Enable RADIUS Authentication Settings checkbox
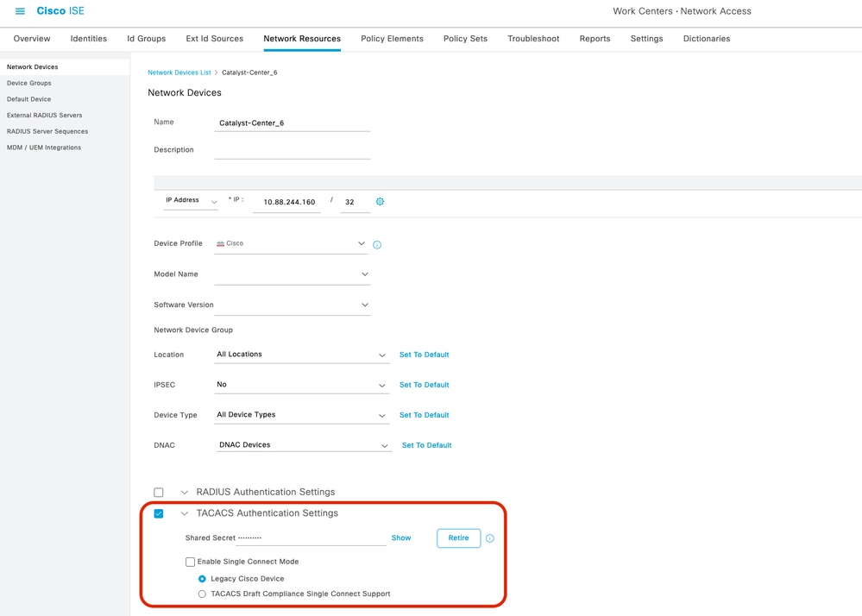This screenshot has width=862, height=616. click(158, 493)
